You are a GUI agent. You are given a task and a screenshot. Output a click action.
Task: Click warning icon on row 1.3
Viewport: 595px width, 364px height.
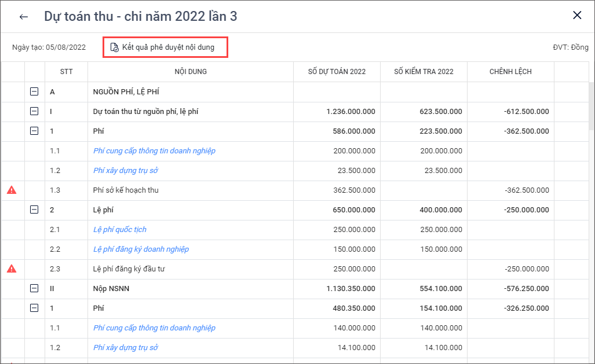click(12, 190)
